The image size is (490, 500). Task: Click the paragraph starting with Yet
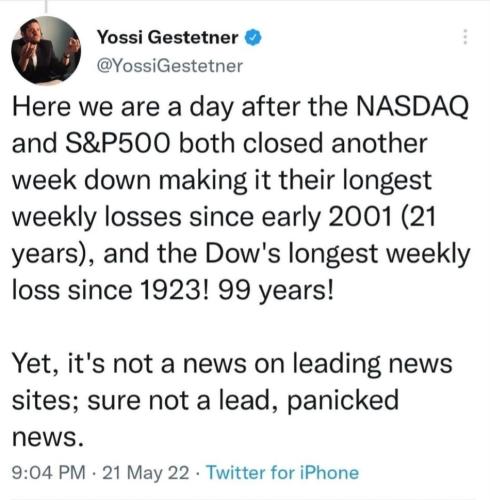pyautogui.click(x=232, y=400)
